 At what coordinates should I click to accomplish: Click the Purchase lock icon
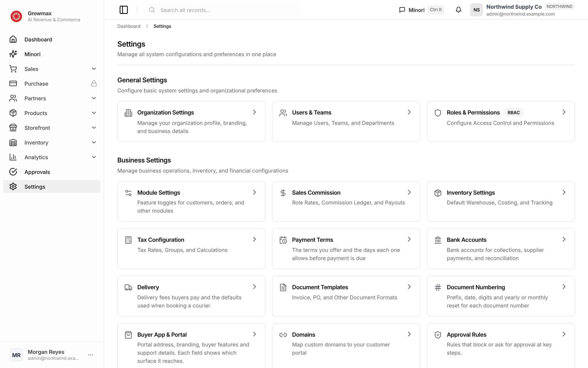[x=94, y=83]
